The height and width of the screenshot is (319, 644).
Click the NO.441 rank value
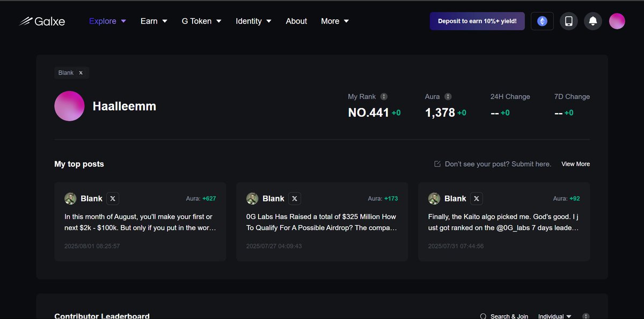click(368, 113)
